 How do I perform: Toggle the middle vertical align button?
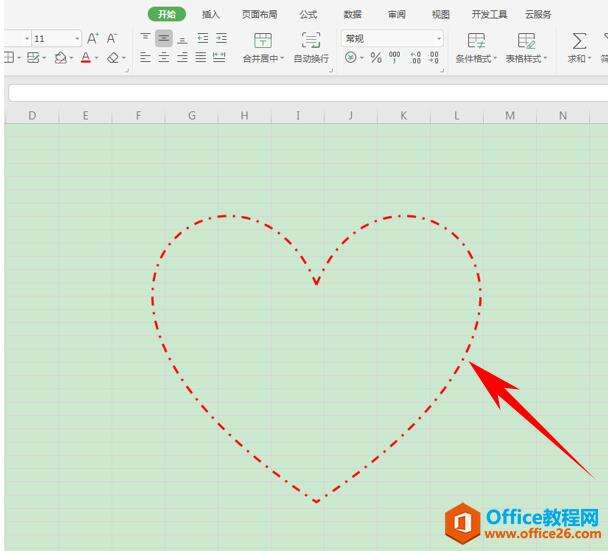click(164, 38)
